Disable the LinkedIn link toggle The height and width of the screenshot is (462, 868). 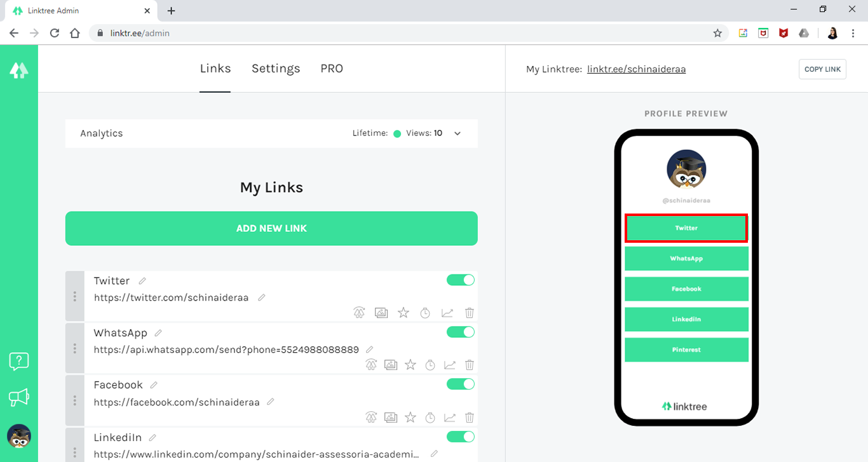click(461, 437)
